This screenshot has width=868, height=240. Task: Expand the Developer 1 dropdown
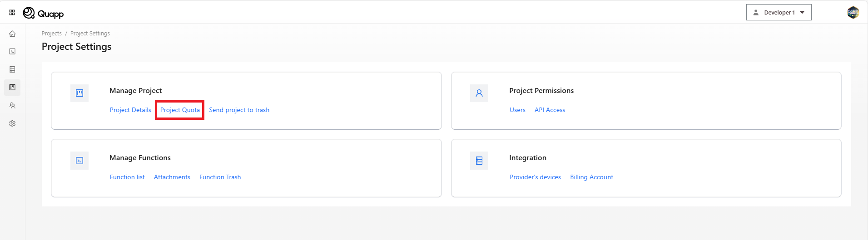(x=779, y=13)
